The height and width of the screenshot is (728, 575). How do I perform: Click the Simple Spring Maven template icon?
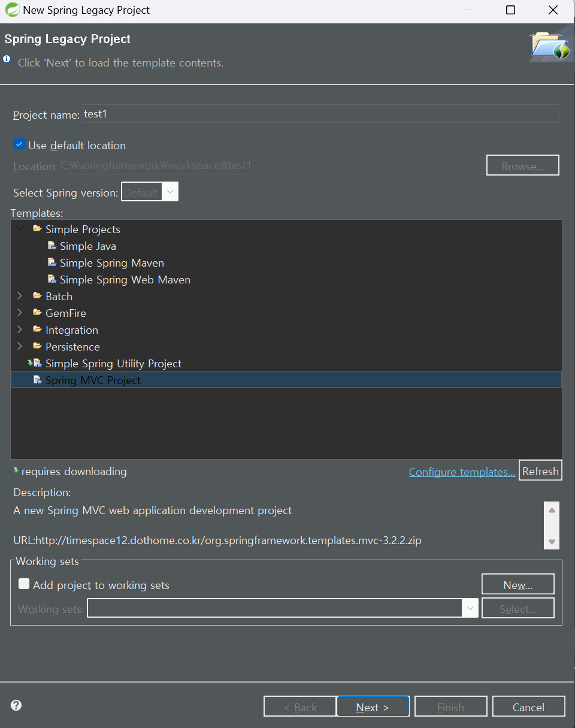click(x=52, y=262)
